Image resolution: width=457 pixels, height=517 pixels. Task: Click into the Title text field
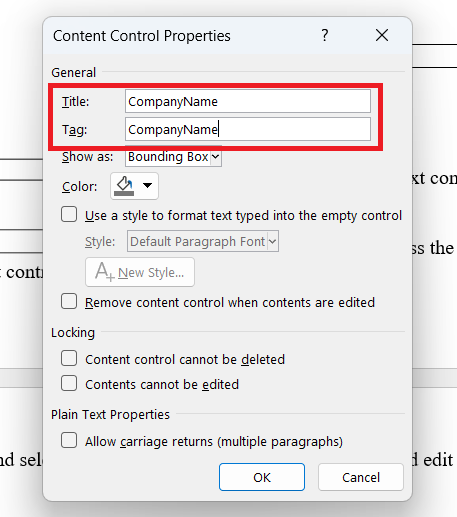(x=248, y=101)
